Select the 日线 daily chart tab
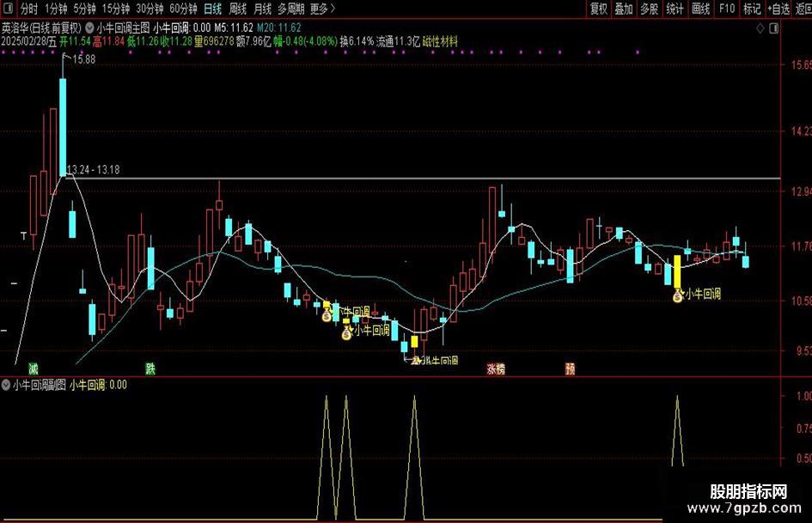812x523 pixels. pos(212,9)
